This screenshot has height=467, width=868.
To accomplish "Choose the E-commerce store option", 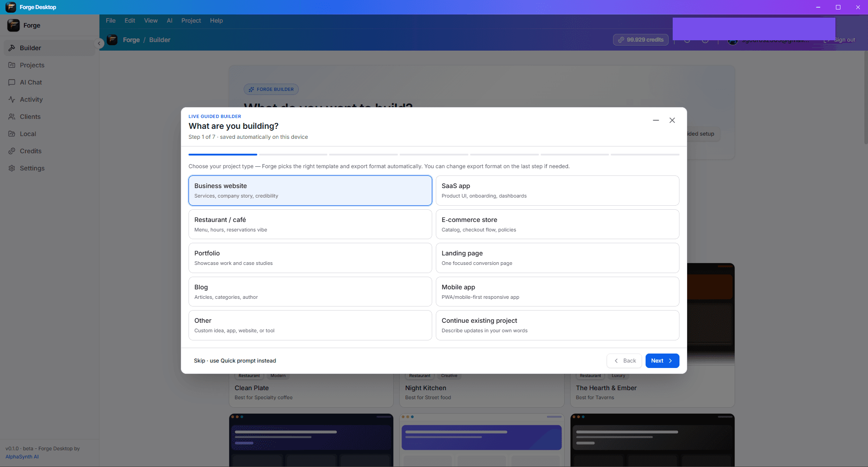I will click(557, 224).
